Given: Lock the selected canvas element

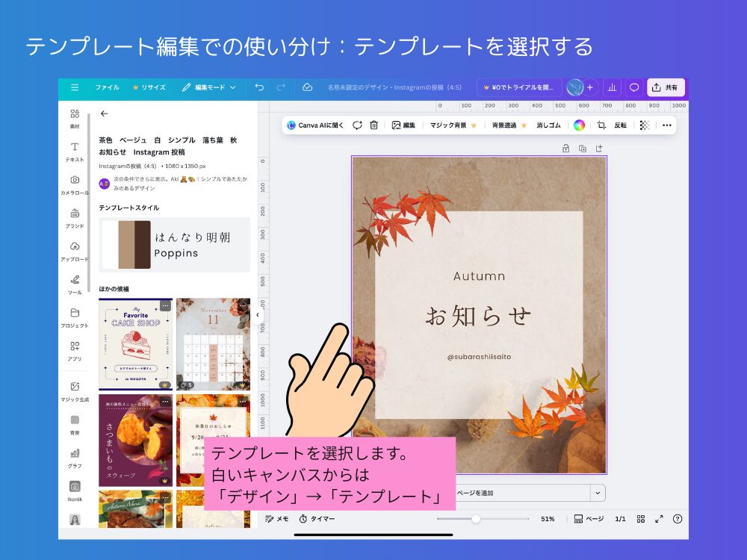Looking at the screenshot, I should click(566, 149).
